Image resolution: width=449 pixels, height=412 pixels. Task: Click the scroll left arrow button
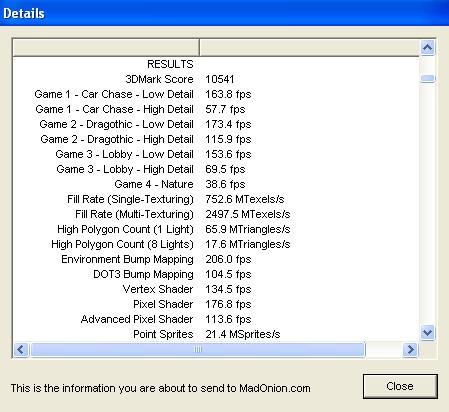(21, 350)
